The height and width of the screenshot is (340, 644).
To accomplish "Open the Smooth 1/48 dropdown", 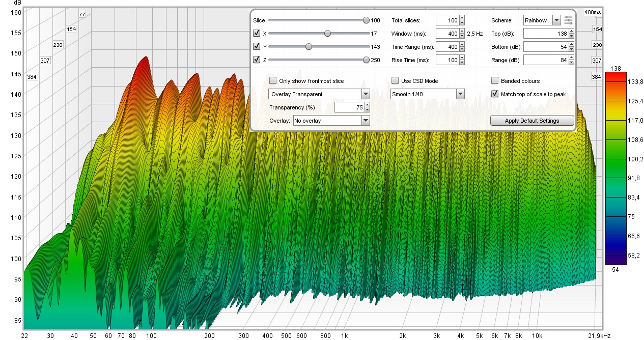I will [460, 94].
